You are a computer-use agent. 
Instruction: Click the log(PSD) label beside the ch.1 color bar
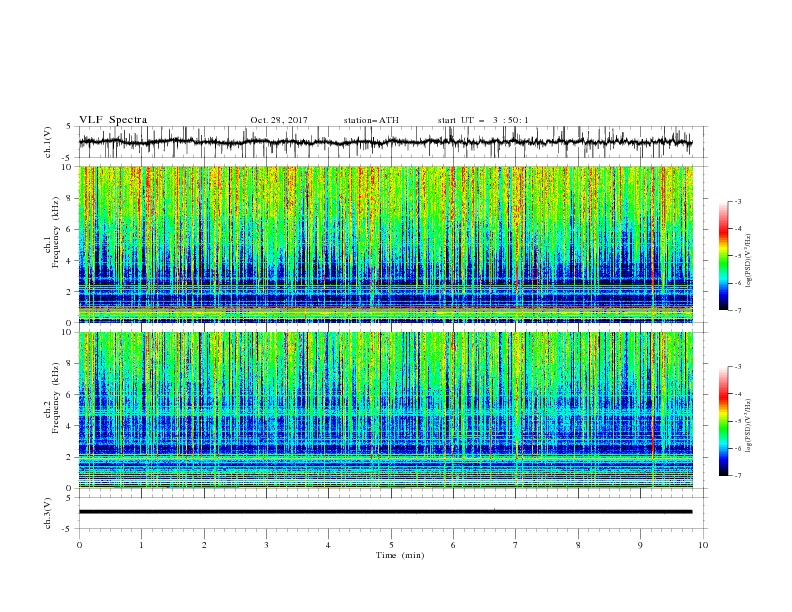point(748,261)
